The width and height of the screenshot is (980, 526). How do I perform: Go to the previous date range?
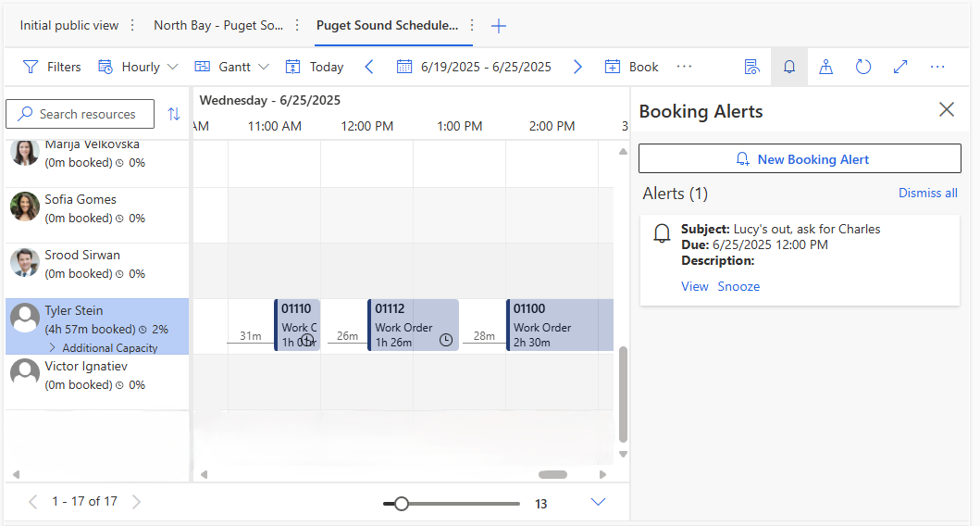[x=369, y=67]
